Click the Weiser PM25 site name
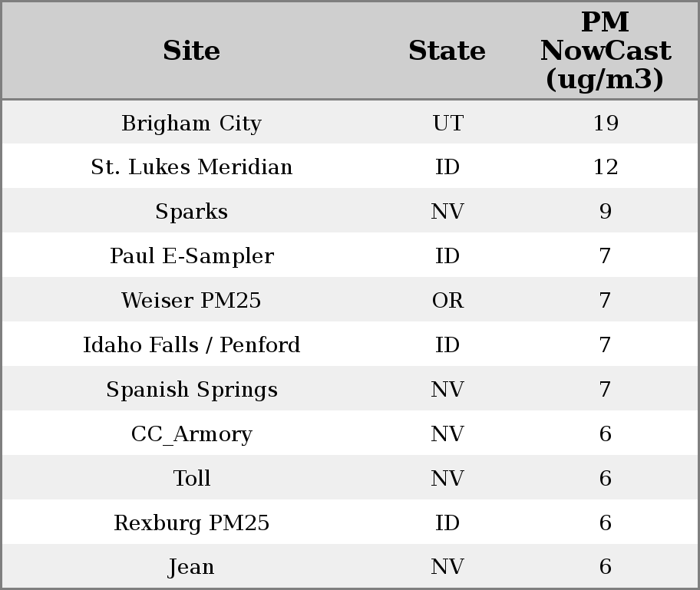Image resolution: width=700 pixels, height=590 pixels. click(x=191, y=301)
